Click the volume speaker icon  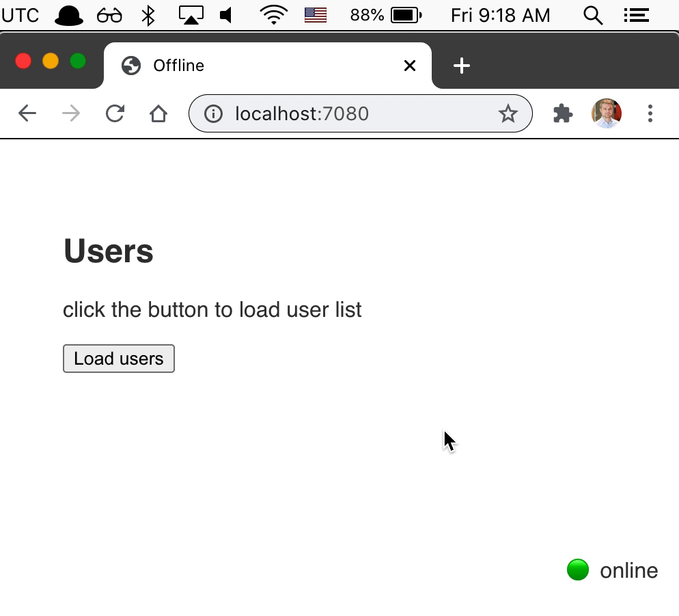click(227, 15)
